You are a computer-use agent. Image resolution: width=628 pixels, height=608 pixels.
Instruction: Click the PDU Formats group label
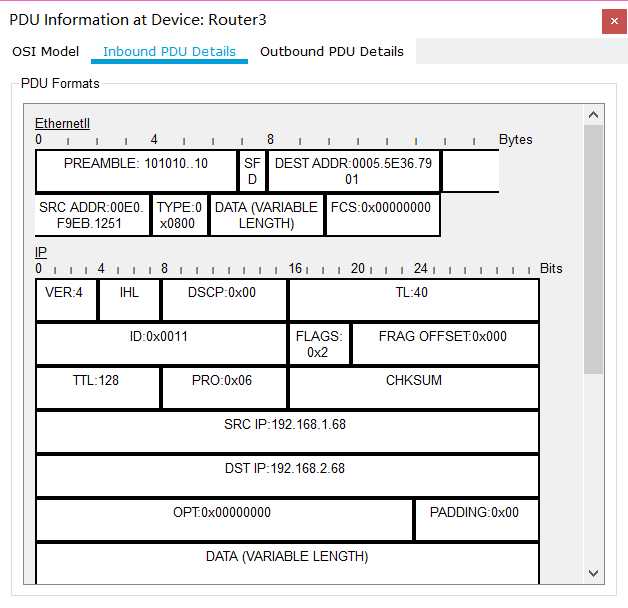pyautogui.click(x=60, y=83)
